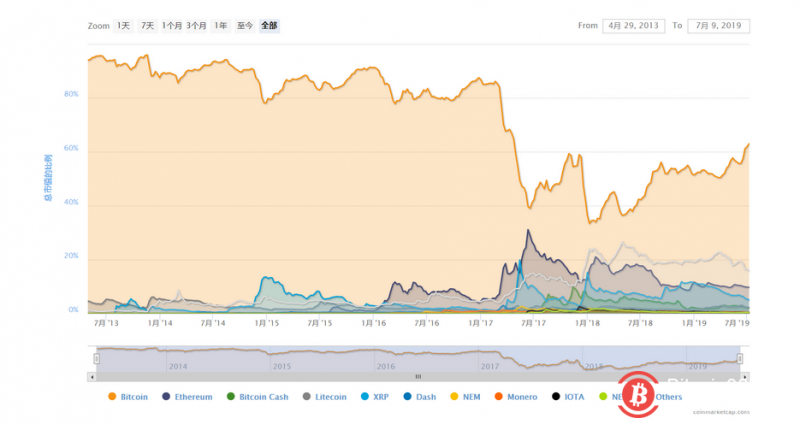Set zoom range to 至今
Screen dimensions: 800x424
click(245, 26)
